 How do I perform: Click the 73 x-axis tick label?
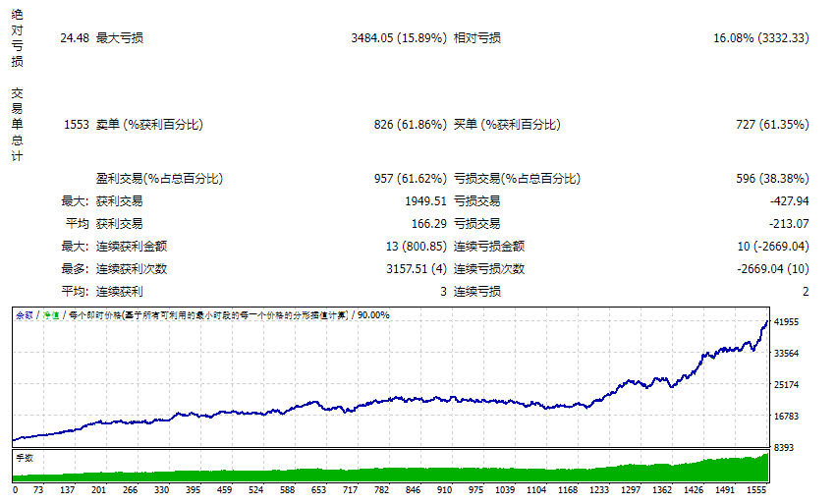(x=38, y=489)
